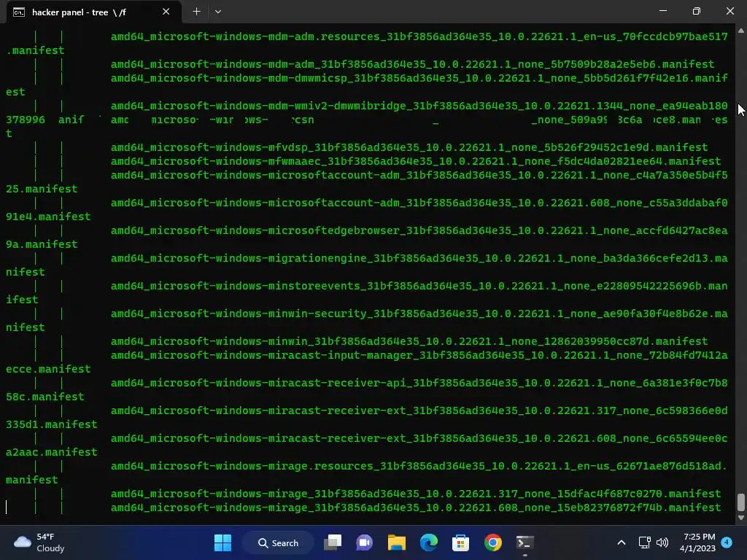Click the mdm-adm.resources en-us line
747x560 pixels.
419,36
